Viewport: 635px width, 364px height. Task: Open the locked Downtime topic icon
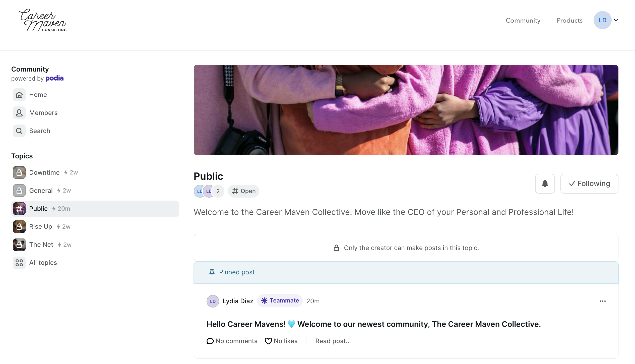(19, 173)
